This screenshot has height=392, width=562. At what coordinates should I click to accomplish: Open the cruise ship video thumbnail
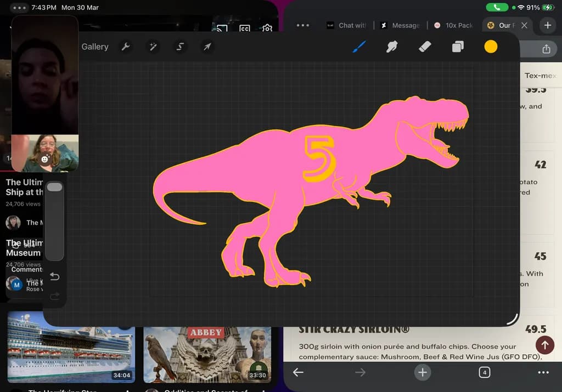(x=71, y=347)
